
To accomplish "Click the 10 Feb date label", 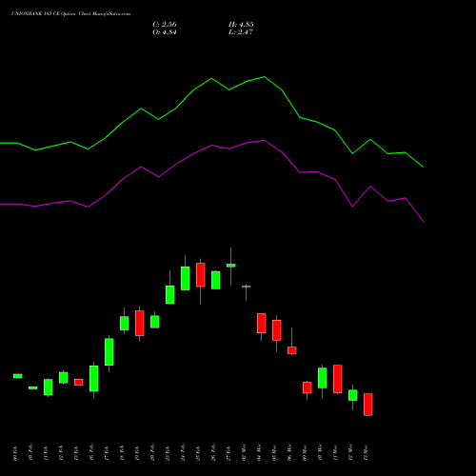I will 30,453.
